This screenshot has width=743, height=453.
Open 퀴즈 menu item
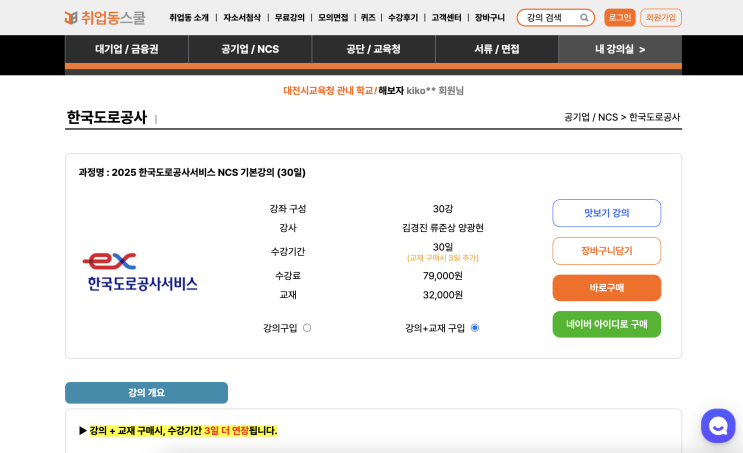tap(368, 18)
